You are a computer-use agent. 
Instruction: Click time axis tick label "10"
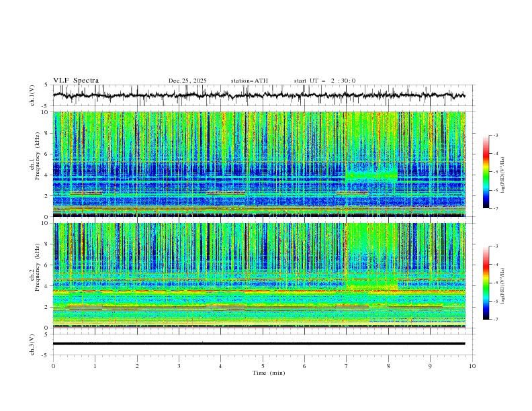click(472, 366)
